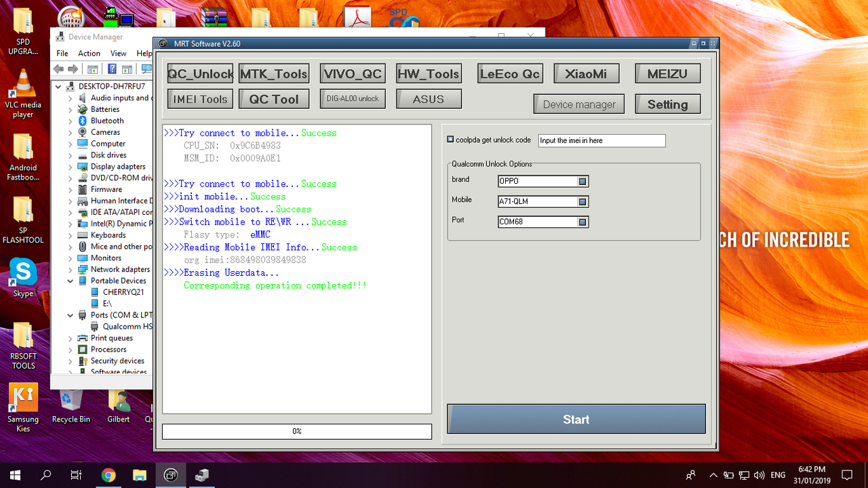Select VLC media player desktop icon
Screen dimensions: 868x488
coord(23,94)
